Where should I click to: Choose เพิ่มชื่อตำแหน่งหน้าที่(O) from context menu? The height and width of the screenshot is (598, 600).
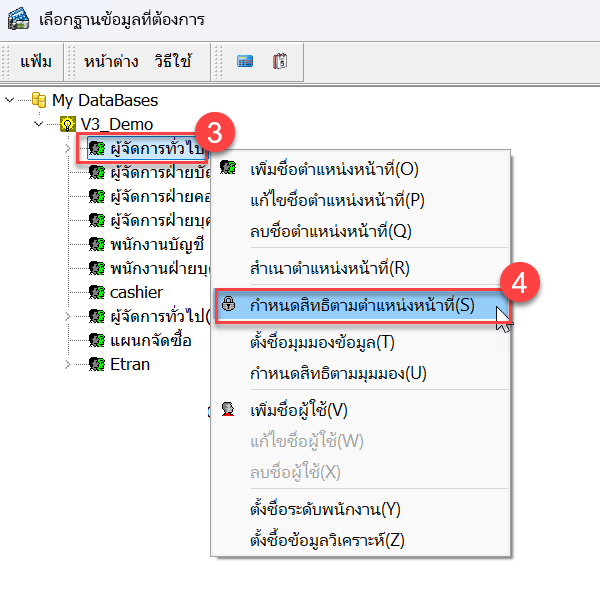pos(361,169)
